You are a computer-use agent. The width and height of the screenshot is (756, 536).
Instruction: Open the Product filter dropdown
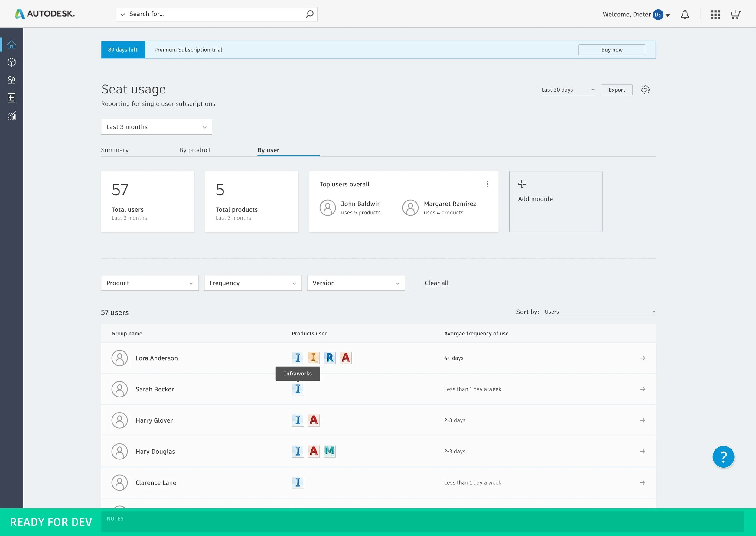click(149, 283)
